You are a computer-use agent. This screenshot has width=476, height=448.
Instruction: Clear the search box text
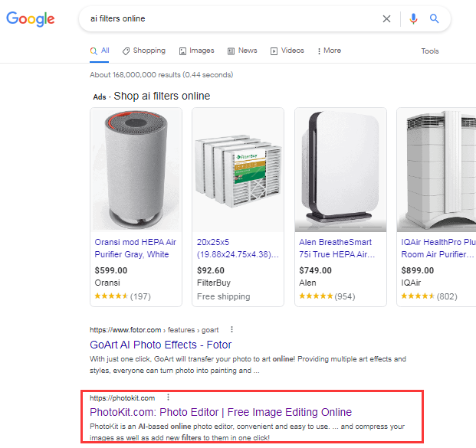tap(386, 19)
